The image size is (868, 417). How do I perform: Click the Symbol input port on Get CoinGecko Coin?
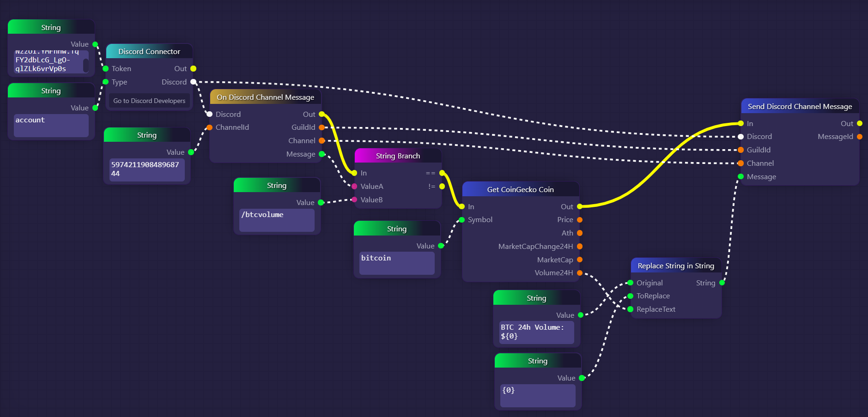(462, 220)
